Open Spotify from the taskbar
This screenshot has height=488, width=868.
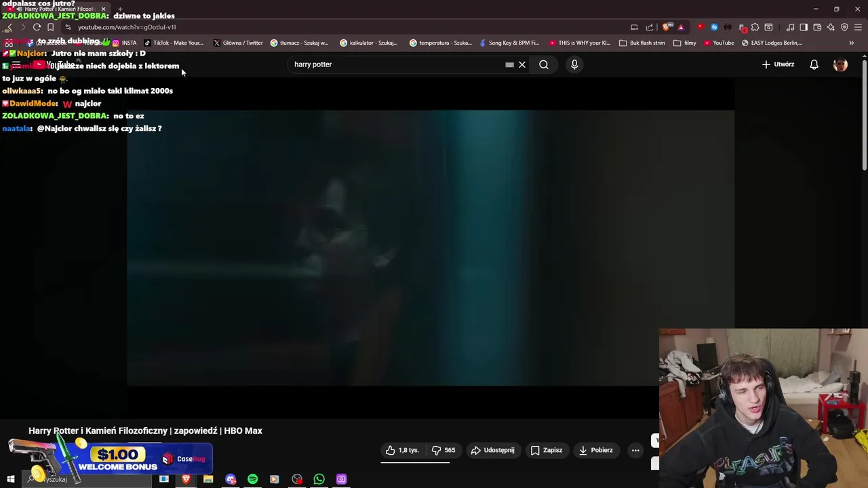click(x=252, y=479)
